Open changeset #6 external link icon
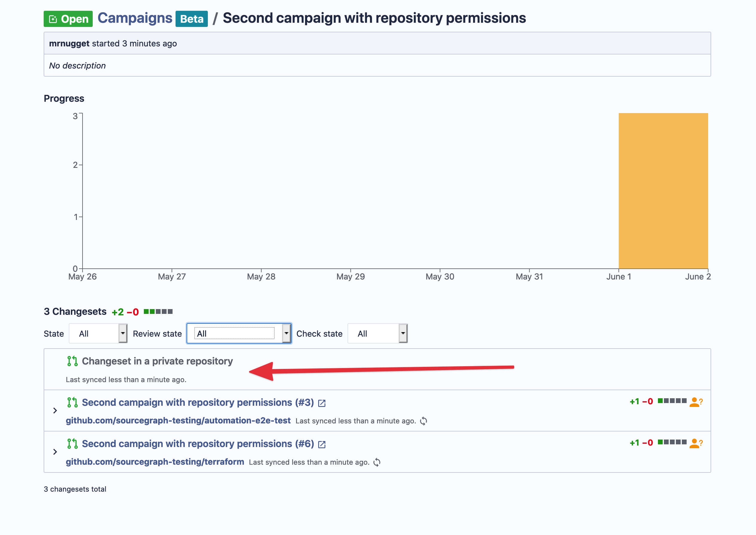 (322, 444)
